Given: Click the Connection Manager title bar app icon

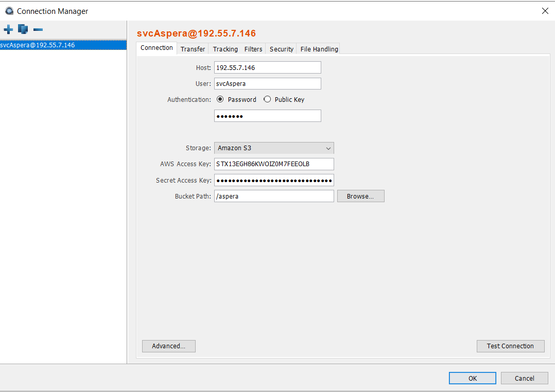Looking at the screenshot, I should pyautogui.click(x=9, y=11).
